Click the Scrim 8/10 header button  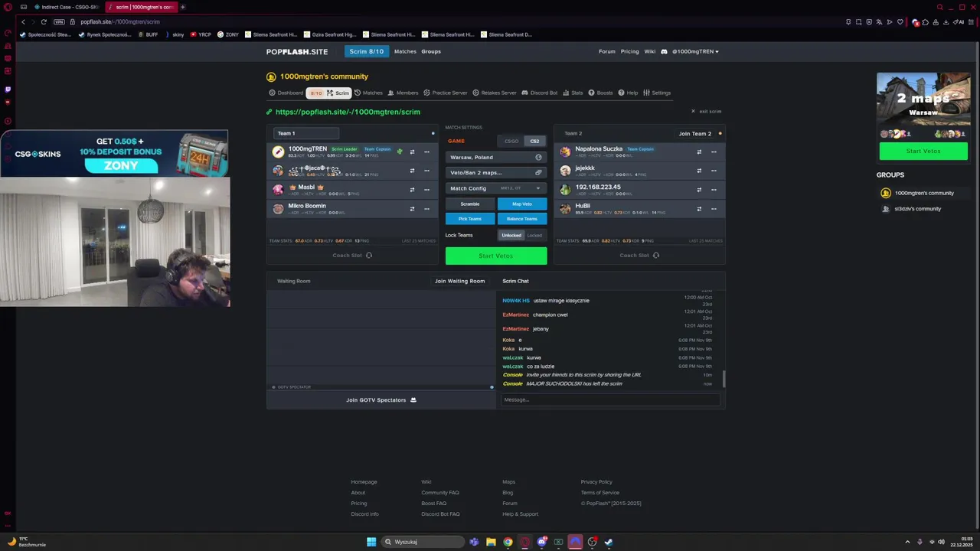tap(366, 51)
